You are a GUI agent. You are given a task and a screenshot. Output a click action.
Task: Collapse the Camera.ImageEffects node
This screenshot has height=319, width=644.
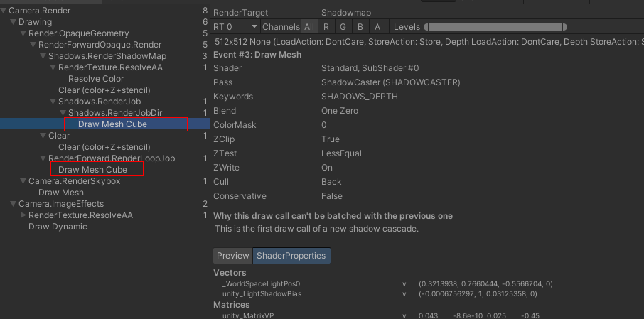pos(4,204)
